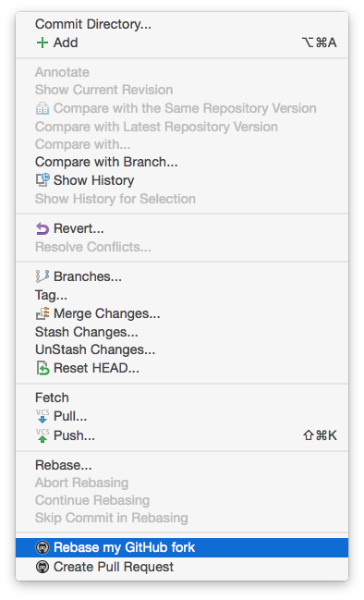The image size is (364, 600).
Task: Click the purple Revert arrow icon
Action: click(42, 229)
